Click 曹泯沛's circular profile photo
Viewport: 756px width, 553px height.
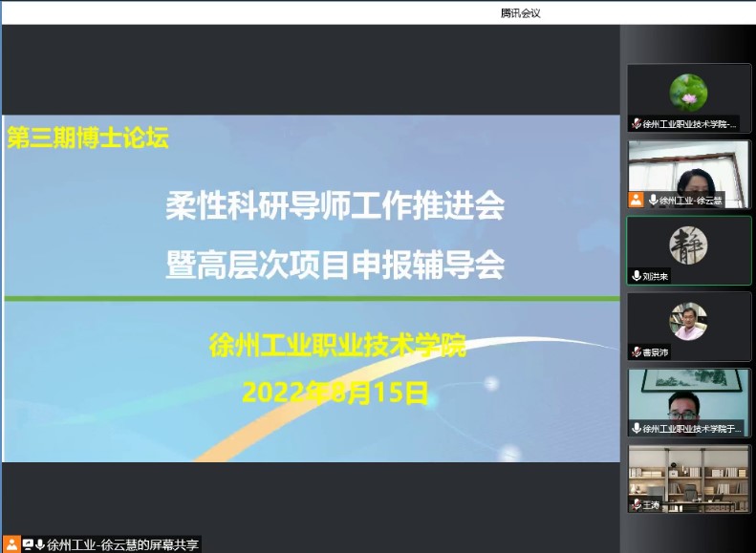click(x=688, y=321)
